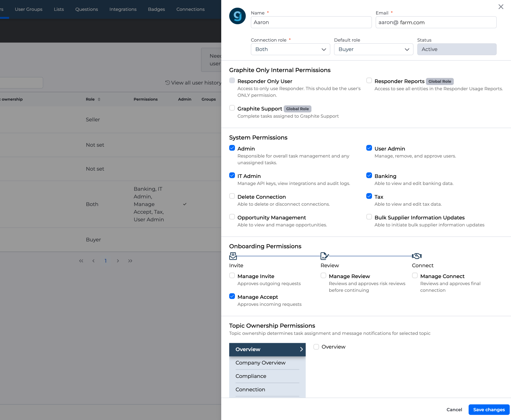Click the Graphite logo avatar
This screenshot has height=420, width=511.
coord(237,16)
